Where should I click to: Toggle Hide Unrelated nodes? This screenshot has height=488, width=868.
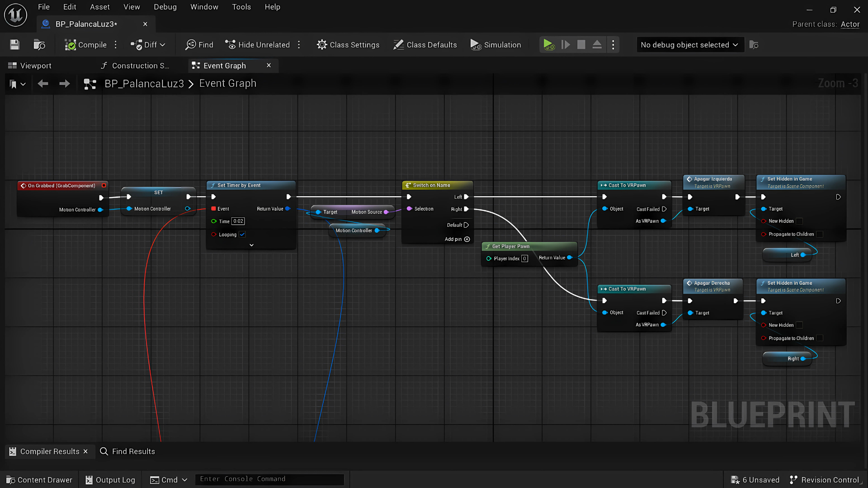point(257,45)
